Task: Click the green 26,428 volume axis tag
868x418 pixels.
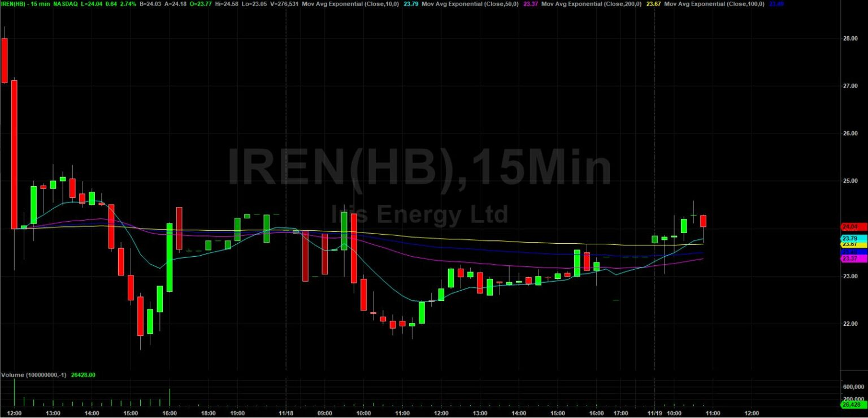Action: [853, 405]
